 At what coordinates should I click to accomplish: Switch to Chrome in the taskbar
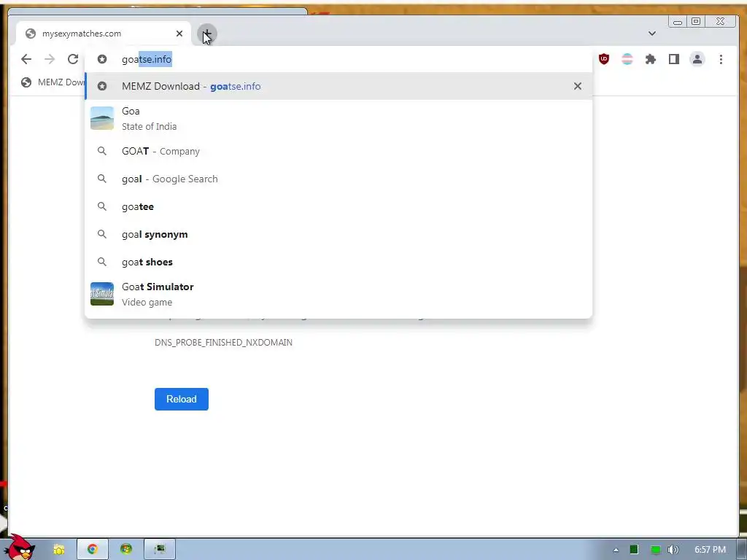93,550
